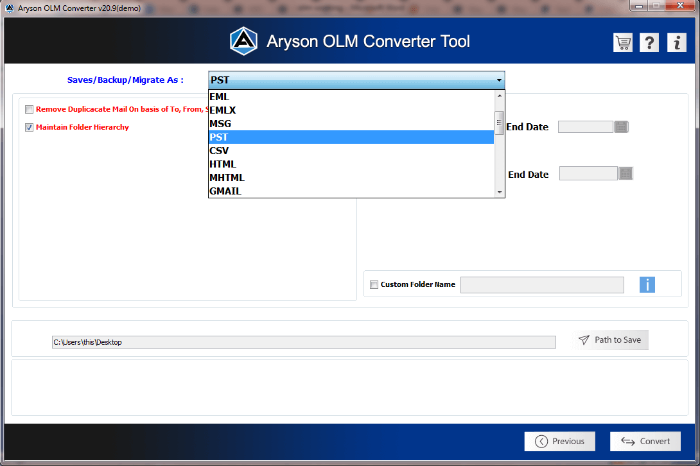Click the save path field showing Desktop
Viewport: 700px width, 466px height.
pyautogui.click(x=304, y=342)
